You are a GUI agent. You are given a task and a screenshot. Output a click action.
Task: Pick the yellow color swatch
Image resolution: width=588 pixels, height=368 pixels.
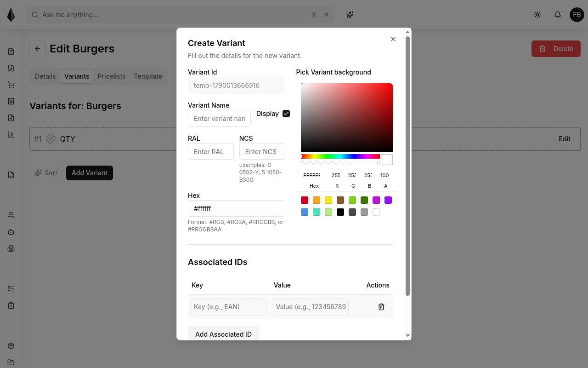[328, 200]
